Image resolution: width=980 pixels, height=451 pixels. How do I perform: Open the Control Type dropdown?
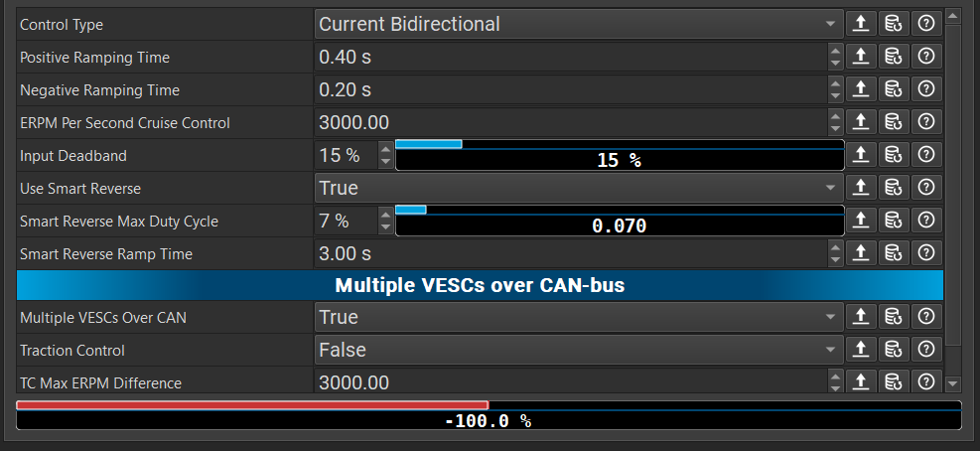click(x=578, y=24)
